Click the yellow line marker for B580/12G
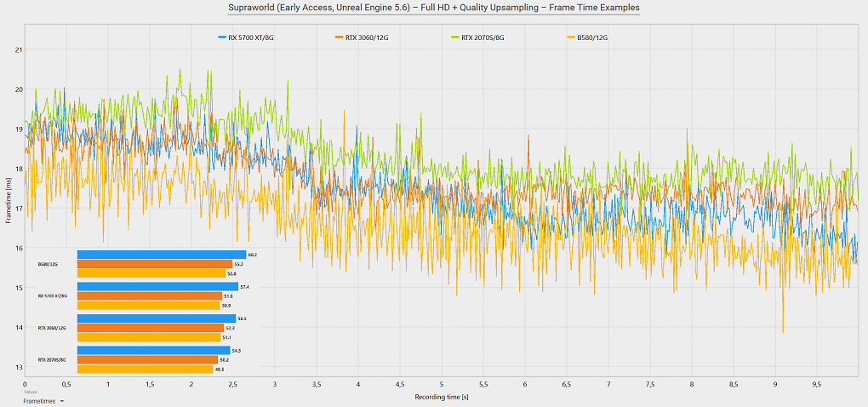This screenshot has width=868, height=407. click(x=571, y=37)
